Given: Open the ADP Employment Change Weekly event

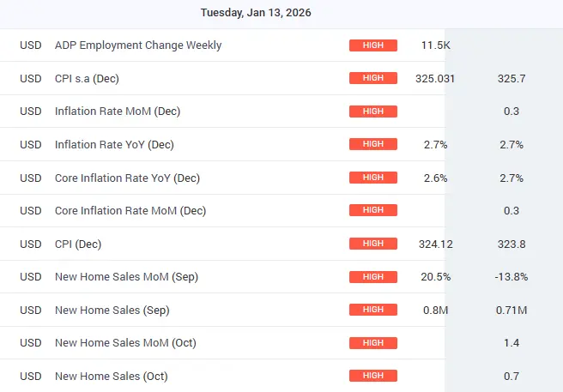Looking at the screenshot, I should click(137, 45).
